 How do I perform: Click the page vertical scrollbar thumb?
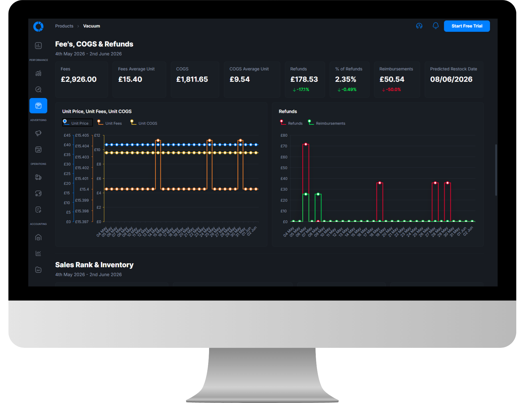coord(496,170)
